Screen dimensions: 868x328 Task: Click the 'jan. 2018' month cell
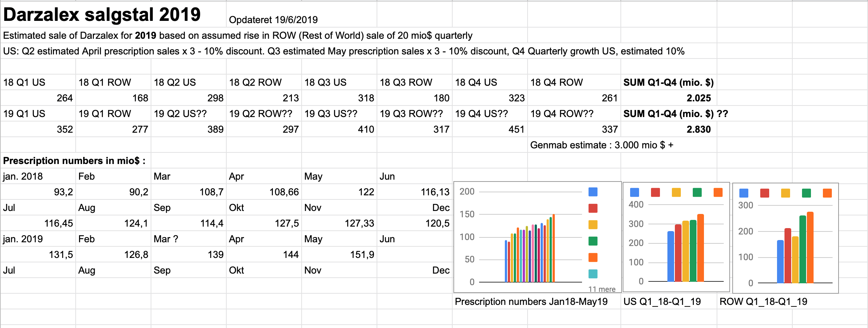click(38, 176)
